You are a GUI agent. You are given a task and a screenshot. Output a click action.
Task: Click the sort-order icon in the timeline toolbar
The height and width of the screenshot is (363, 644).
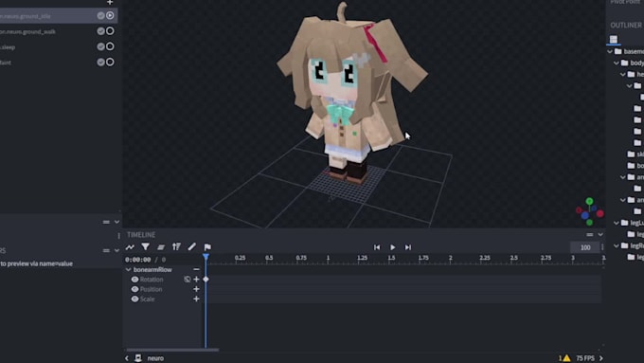[176, 246]
